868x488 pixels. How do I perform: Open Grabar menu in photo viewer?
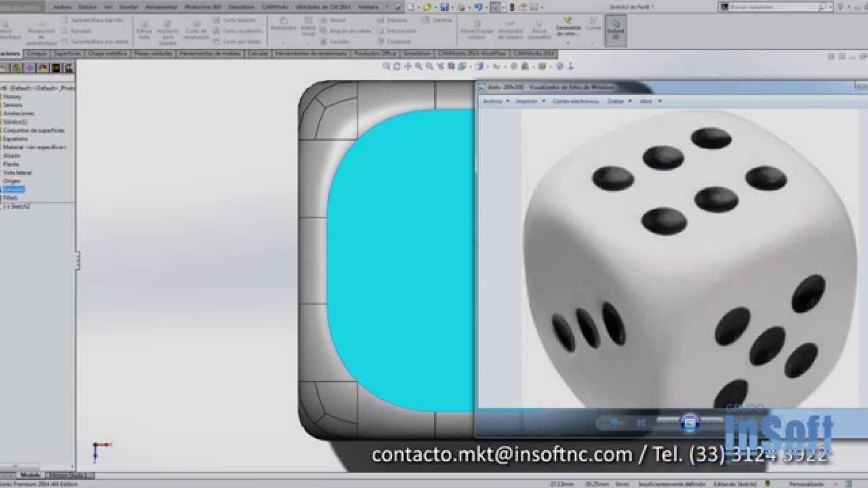pyautogui.click(x=618, y=101)
